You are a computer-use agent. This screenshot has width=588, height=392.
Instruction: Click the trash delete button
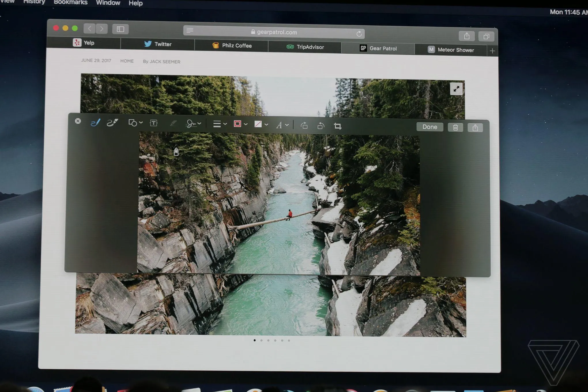[455, 127]
